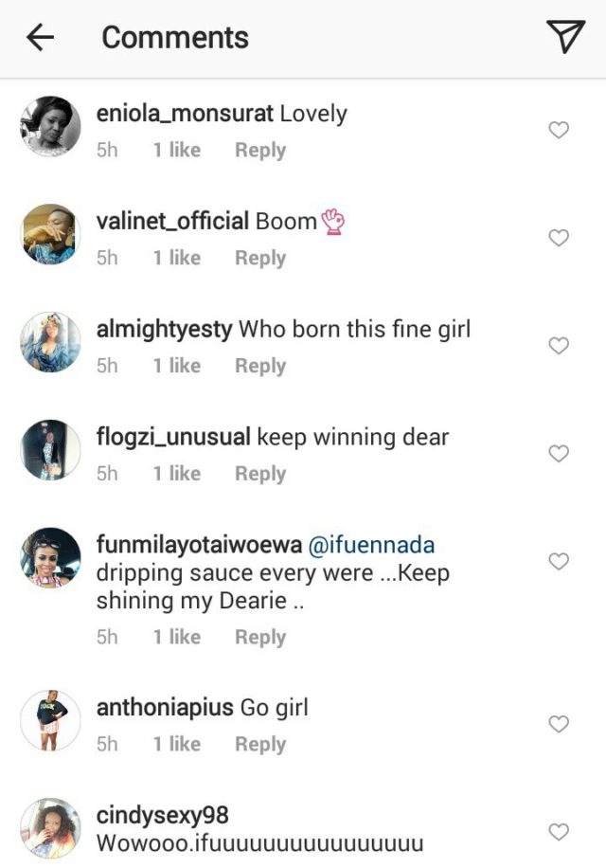The width and height of the screenshot is (606, 868).
Task: Tap anthoniapius username
Action: (165, 708)
